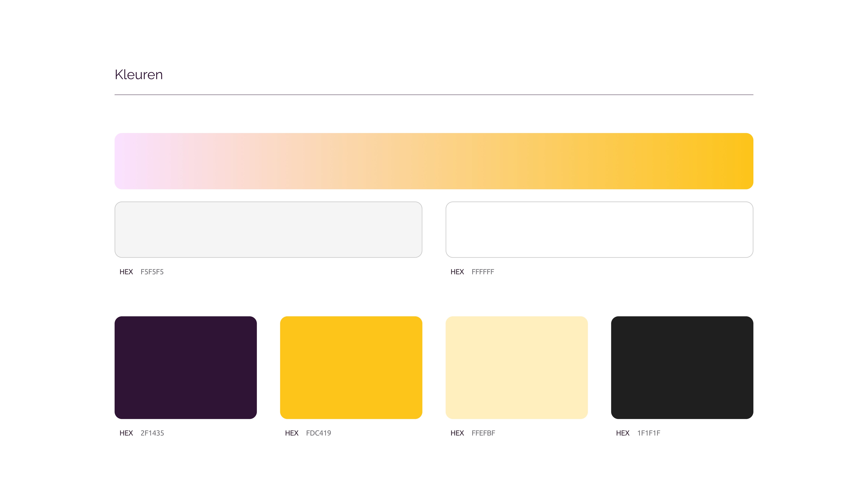This screenshot has height=488, width=868.
Task: Click the dark purple 2F1435 swatch
Action: tap(185, 367)
